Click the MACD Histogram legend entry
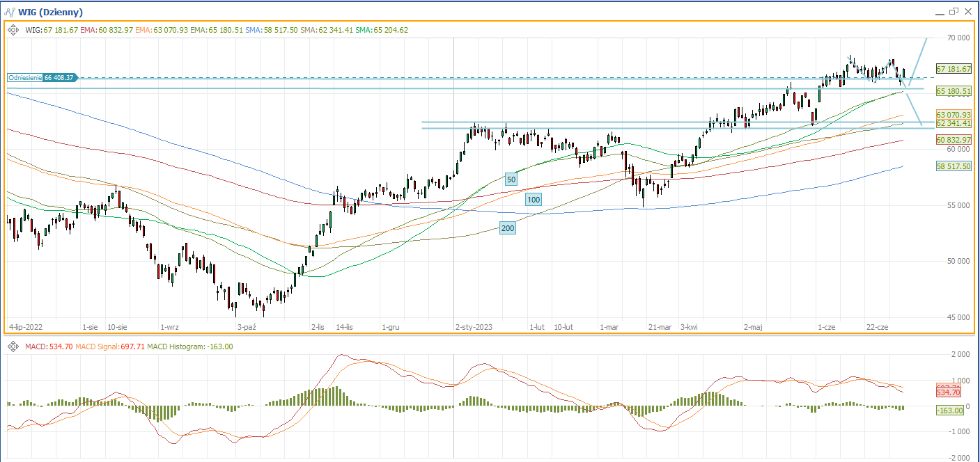 [191, 346]
